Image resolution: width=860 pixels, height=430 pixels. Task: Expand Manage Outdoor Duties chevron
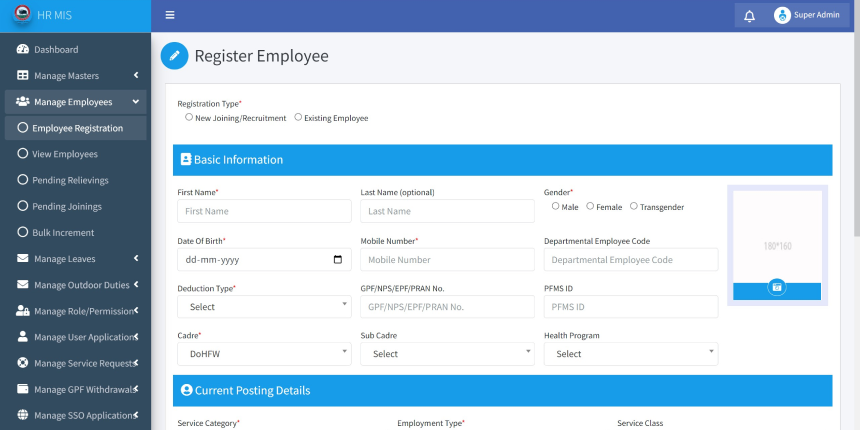[x=136, y=284]
